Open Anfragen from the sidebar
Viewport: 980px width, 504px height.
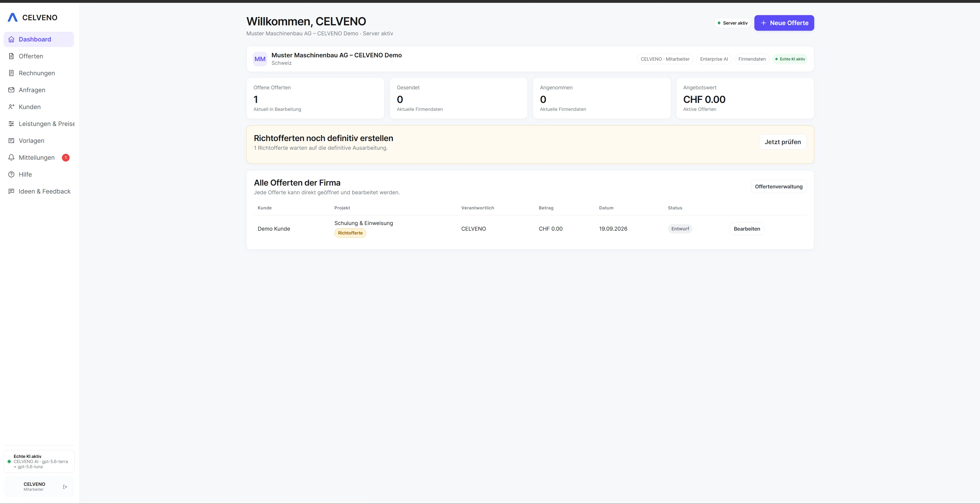[x=39, y=90]
